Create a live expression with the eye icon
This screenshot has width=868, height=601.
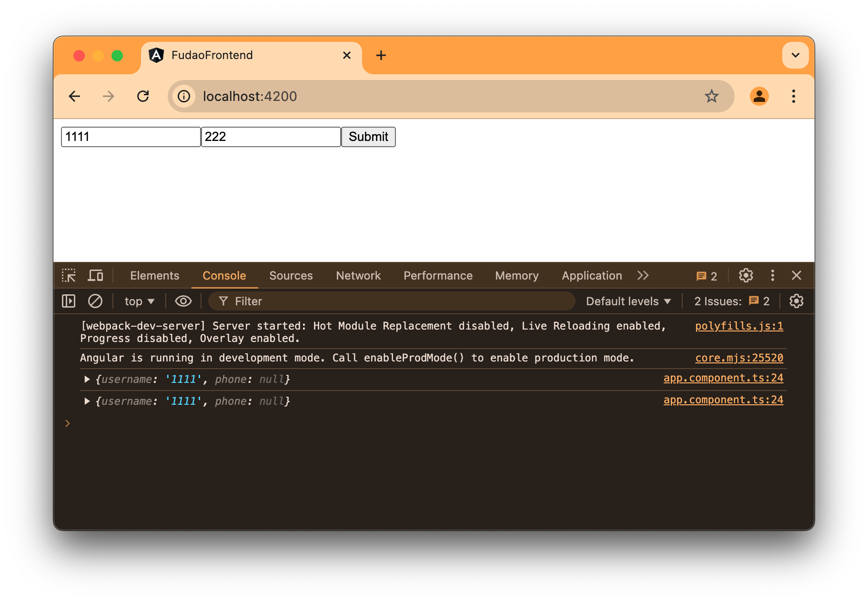183,301
